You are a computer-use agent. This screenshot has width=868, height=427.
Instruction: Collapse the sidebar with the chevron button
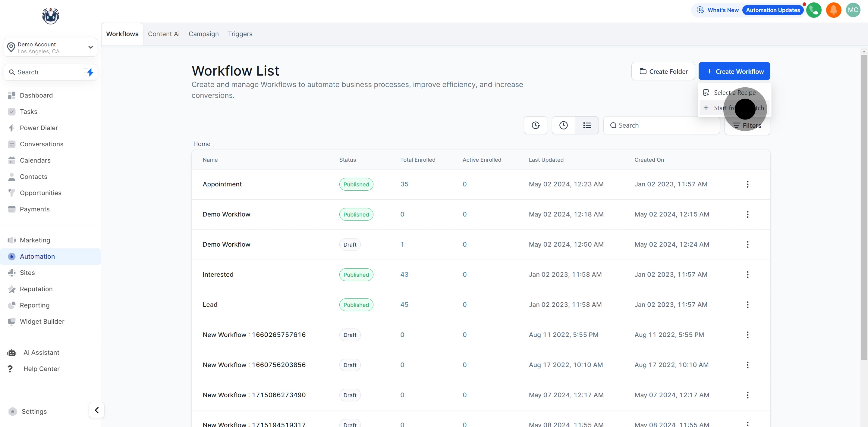tap(97, 410)
